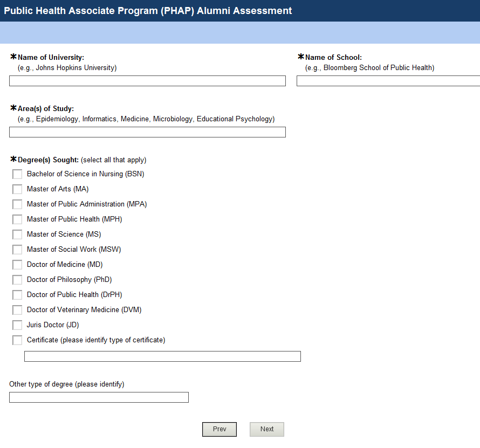Click the PHAP Alumni Assessment title
This screenshot has height=448, width=480.
pyautogui.click(x=148, y=11)
